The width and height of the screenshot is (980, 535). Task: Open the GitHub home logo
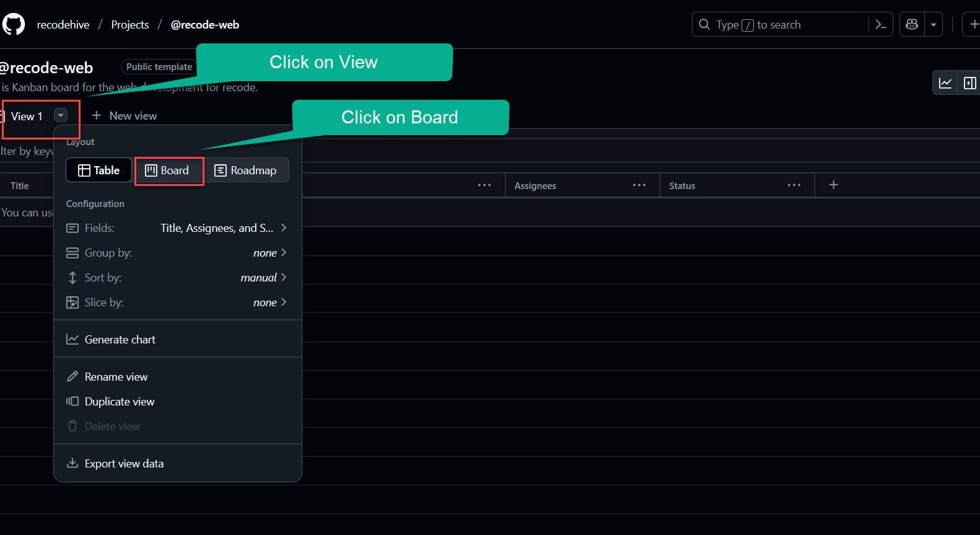click(x=14, y=25)
